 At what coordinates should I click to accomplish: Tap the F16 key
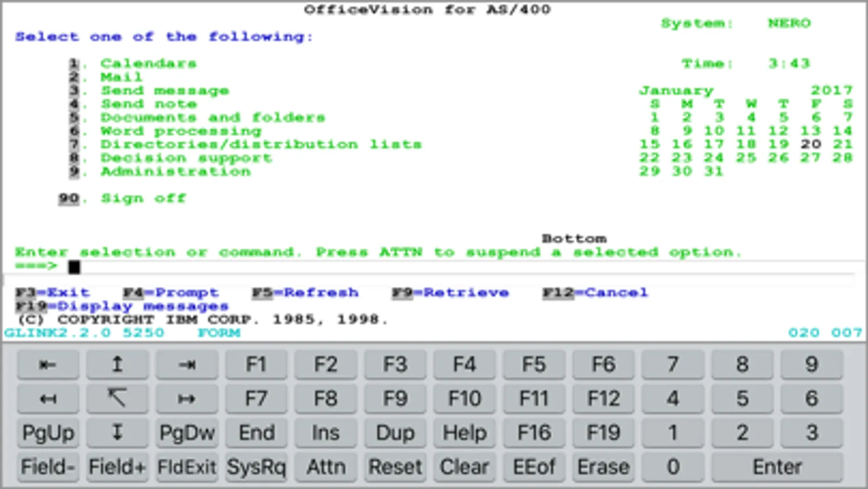(534, 433)
